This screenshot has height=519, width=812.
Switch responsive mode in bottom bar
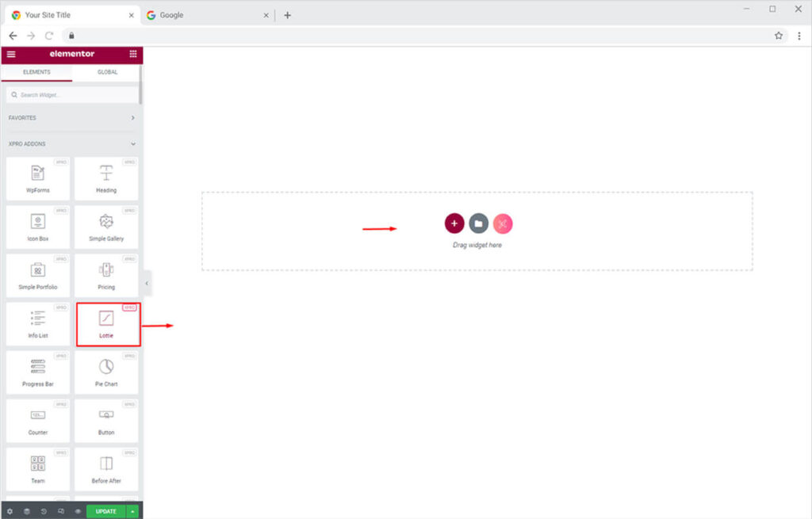[x=61, y=512]
